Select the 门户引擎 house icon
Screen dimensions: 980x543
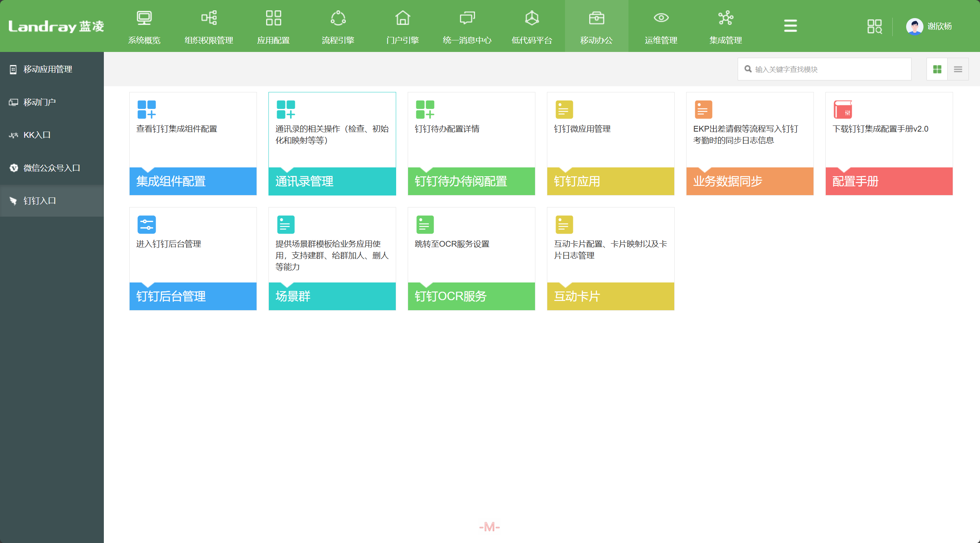pyautogui.click(x=403, y=18)
